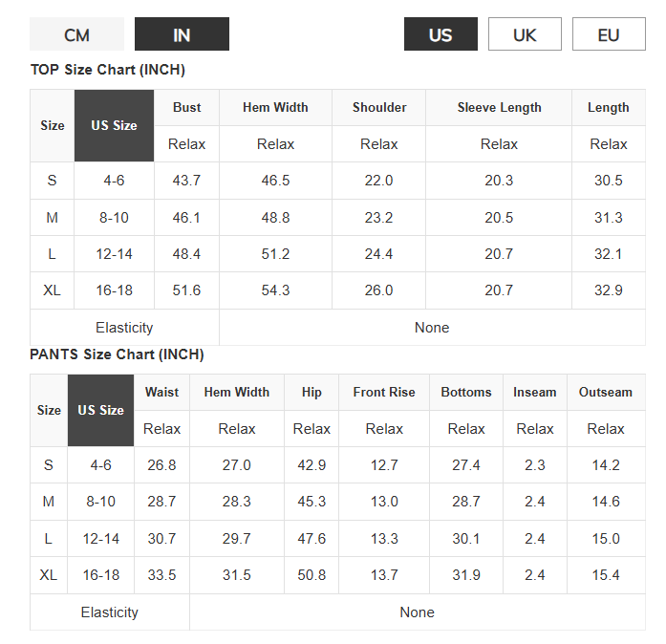Click US Size header in PANTS chart

point(100,410)
